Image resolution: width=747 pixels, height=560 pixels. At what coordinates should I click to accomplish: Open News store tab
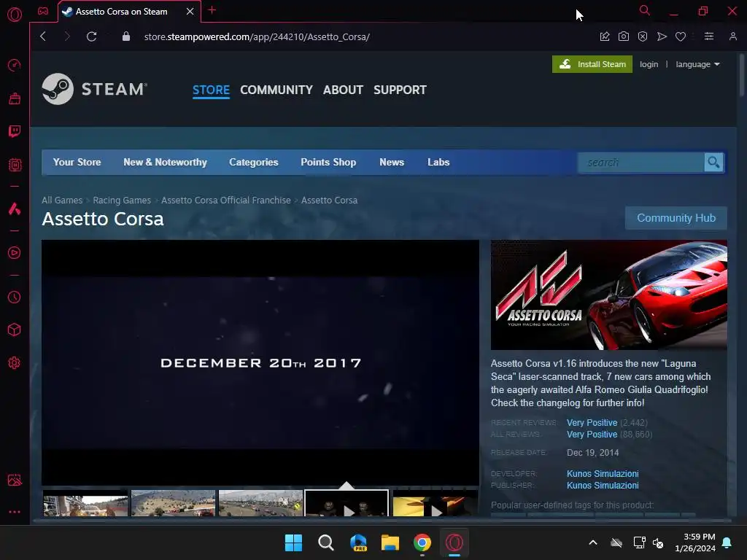pos(392,163)
